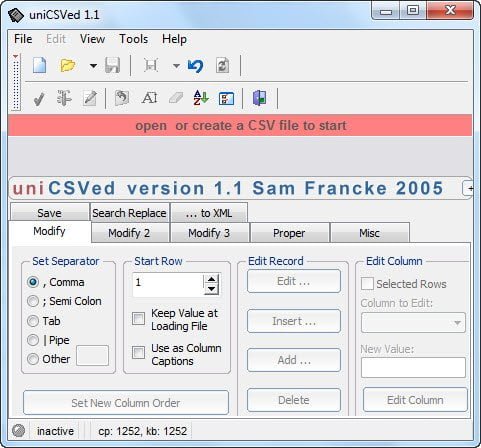
Task: Click the grey pipe/splitter toolbar icon
Action: (x=64, y=98)
